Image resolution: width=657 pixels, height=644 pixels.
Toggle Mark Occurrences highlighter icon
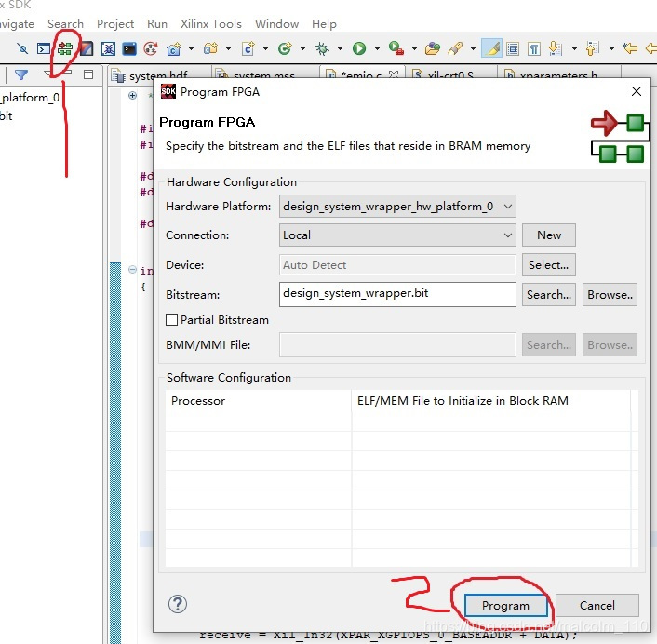(492, 49)
